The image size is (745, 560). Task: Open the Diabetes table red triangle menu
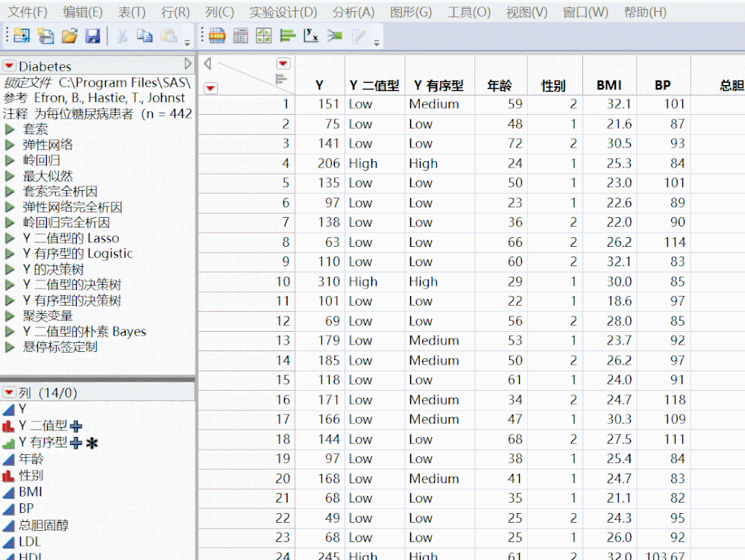[9, 66]
